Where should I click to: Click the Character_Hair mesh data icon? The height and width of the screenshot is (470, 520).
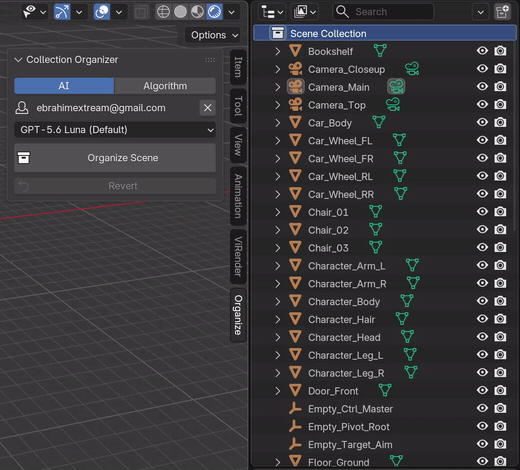pyautogui.click(x=402, y=319)
